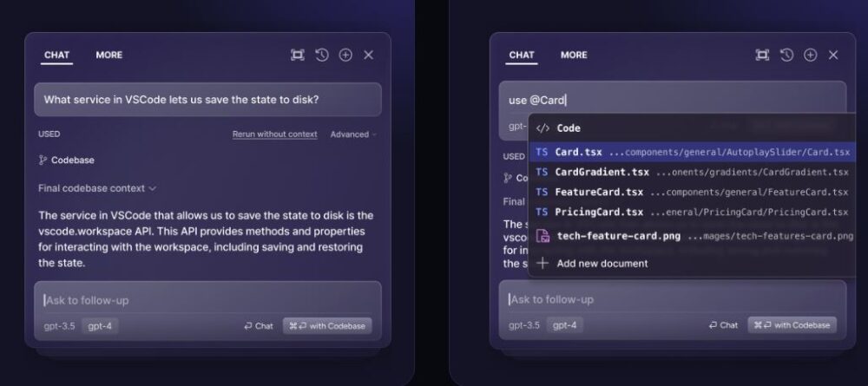Open chat history in left panel
The image size is (868, 386).
[x=322, y=55]
